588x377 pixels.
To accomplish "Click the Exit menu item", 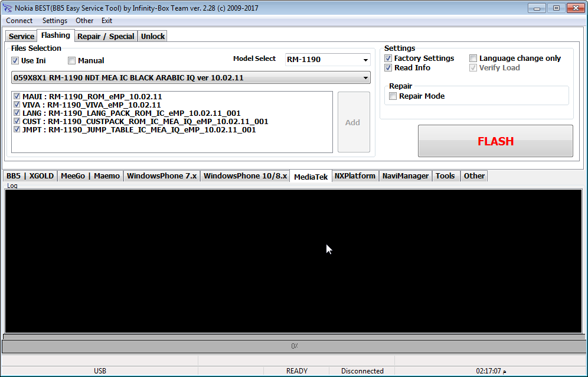I will click(x=107, y=21).
